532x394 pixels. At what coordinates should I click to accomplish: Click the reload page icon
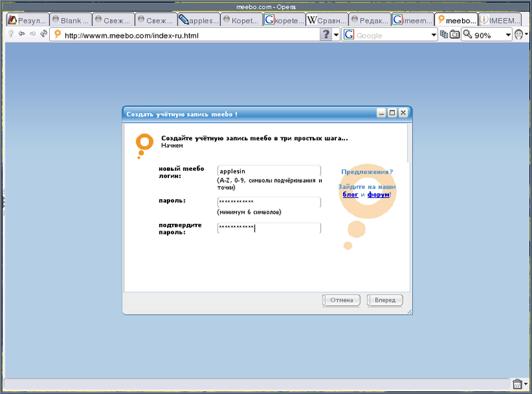click(43, 34)
